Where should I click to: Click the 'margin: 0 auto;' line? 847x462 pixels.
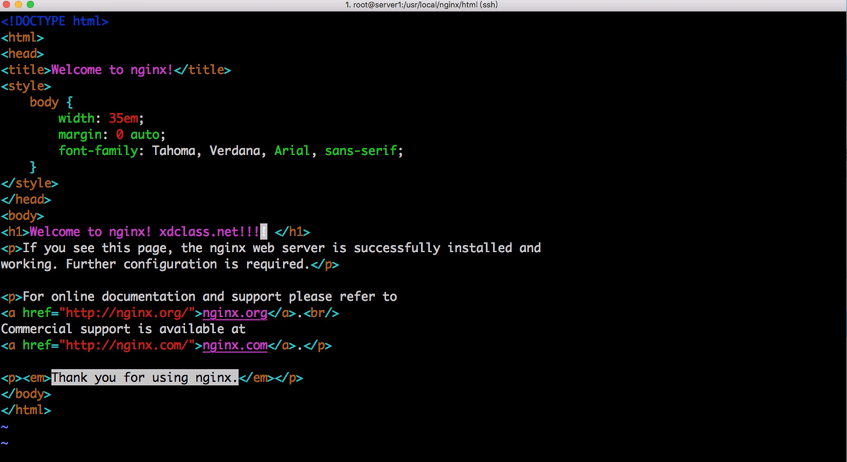click(x=112, y=135)
